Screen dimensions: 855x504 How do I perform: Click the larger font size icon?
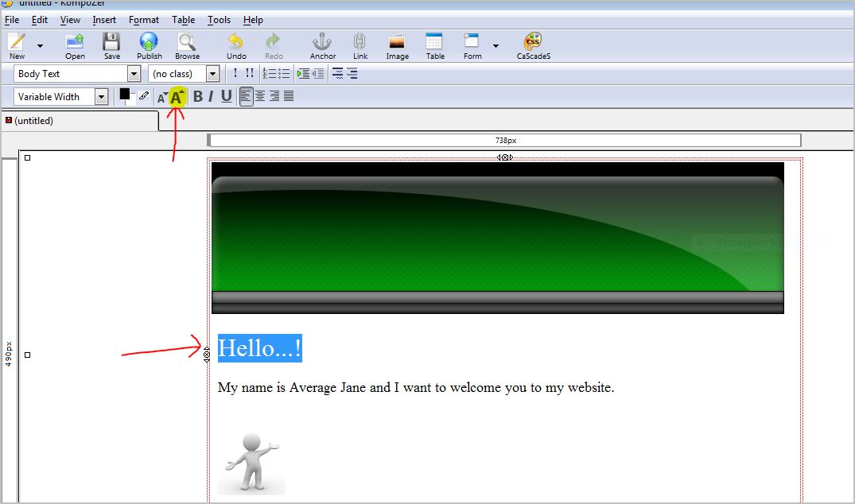pos(177,97)
